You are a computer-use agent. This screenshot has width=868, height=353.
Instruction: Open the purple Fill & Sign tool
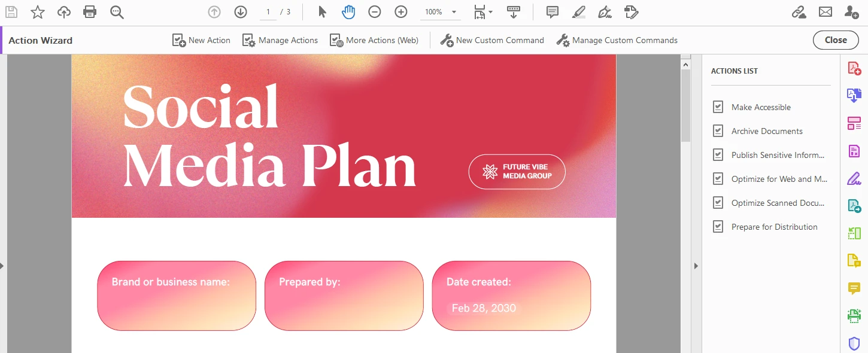pos(854,178)
